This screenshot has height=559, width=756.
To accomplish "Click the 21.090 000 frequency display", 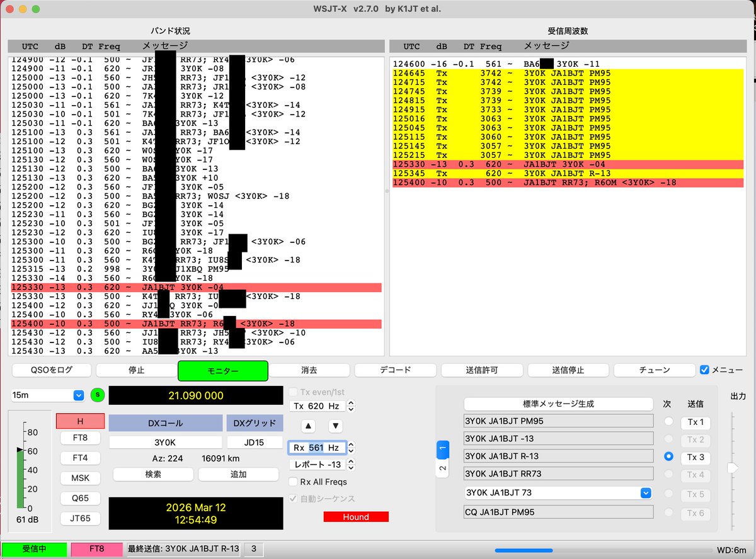I will 196,395.
